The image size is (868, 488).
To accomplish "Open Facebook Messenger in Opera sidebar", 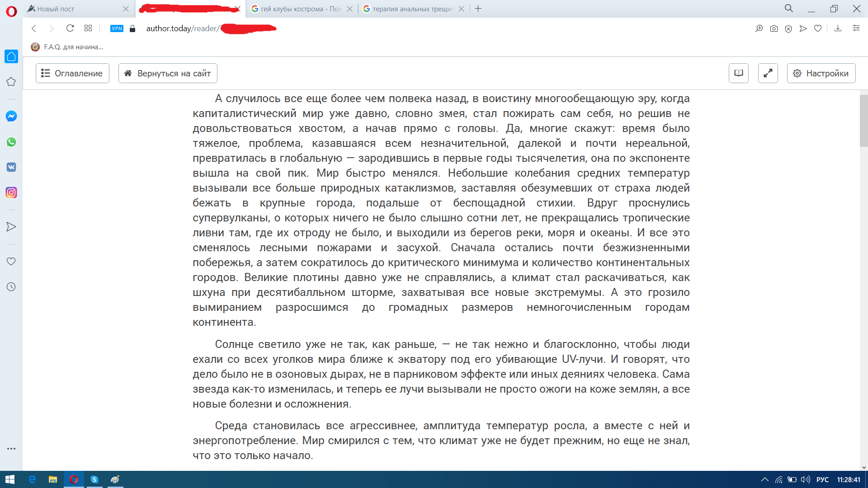I will tap(11, 116).
